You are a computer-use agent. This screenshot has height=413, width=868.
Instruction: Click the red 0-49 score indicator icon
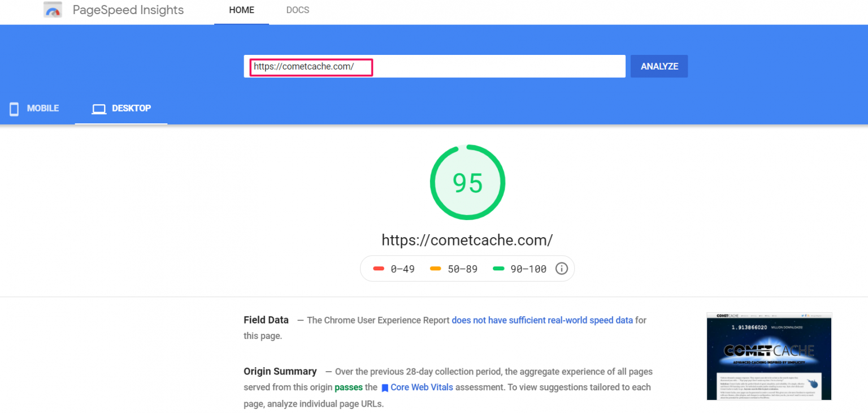point(379,269)
